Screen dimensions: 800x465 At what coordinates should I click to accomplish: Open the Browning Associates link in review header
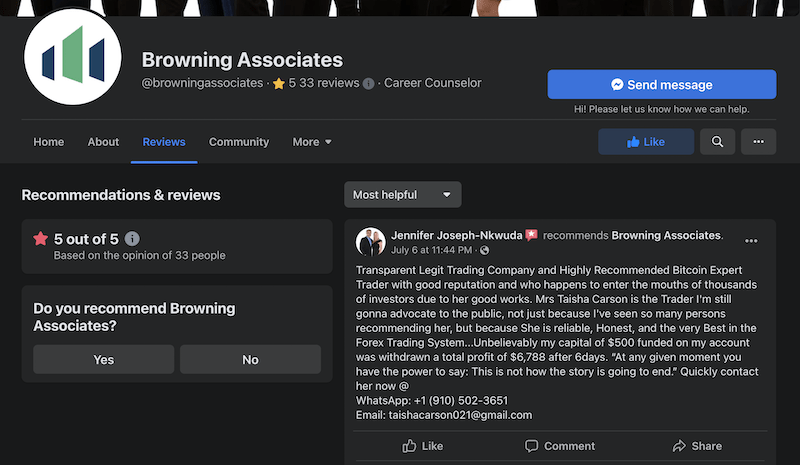click(x=666, y=235)
